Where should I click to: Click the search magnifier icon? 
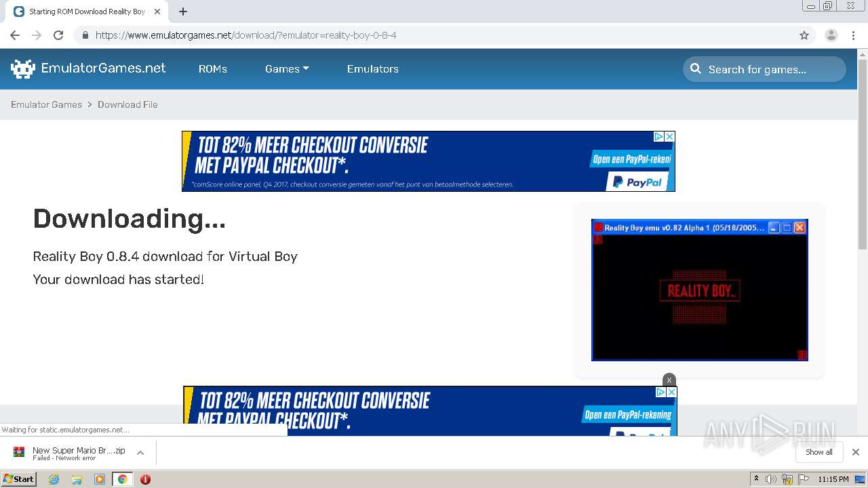[696, 68]
